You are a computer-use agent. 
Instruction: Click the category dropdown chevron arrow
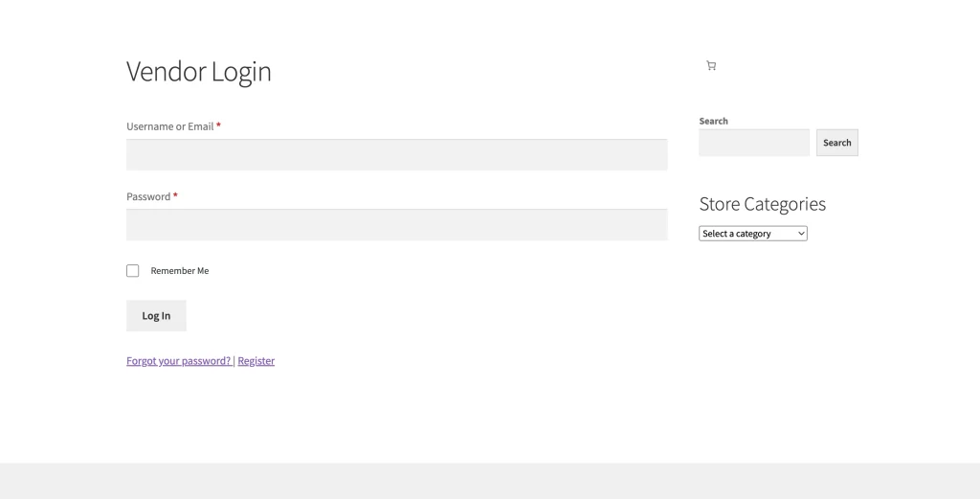click(x=801, y=234)
